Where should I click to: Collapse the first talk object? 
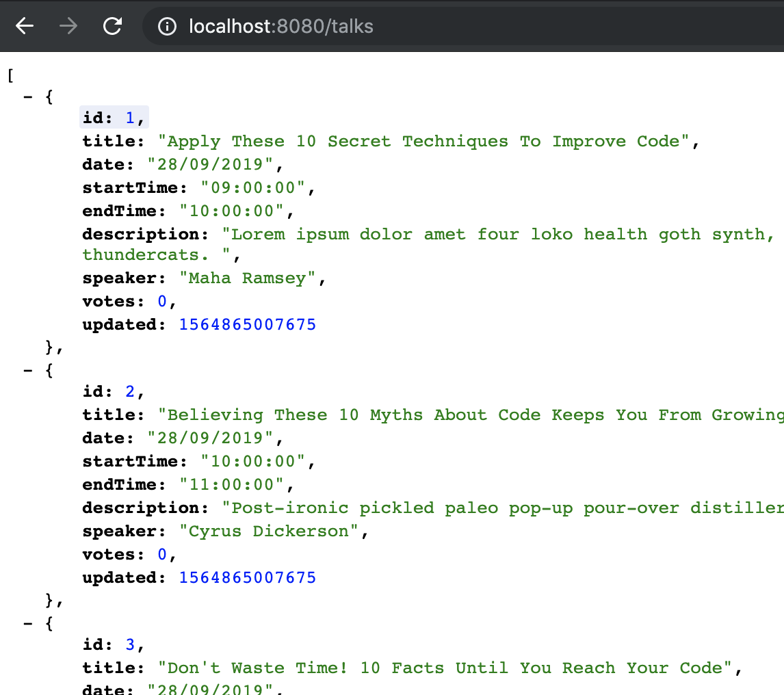(27, 96)
